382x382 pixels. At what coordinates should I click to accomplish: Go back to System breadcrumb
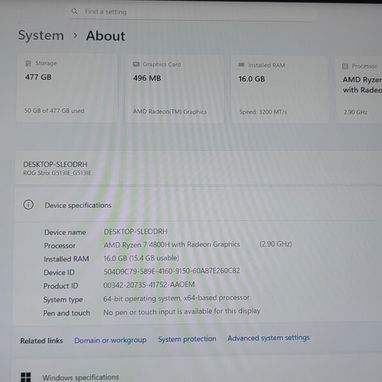[x=41, y=35]
